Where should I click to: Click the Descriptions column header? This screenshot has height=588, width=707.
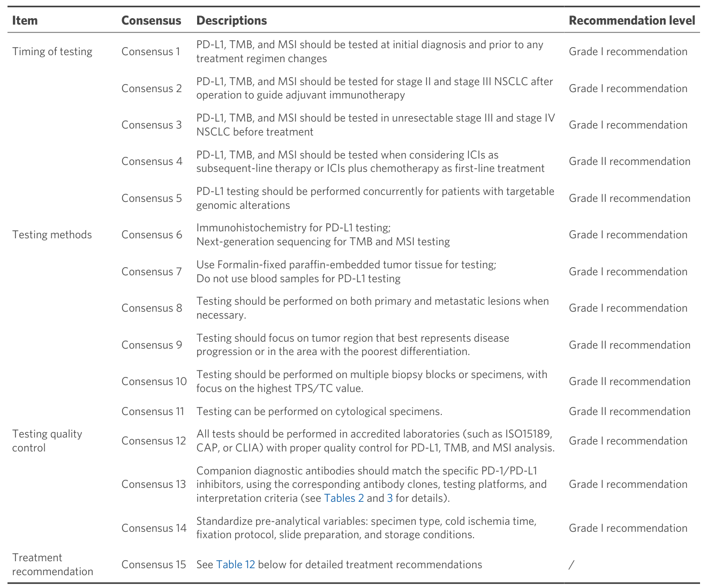(x=232, y=20)
